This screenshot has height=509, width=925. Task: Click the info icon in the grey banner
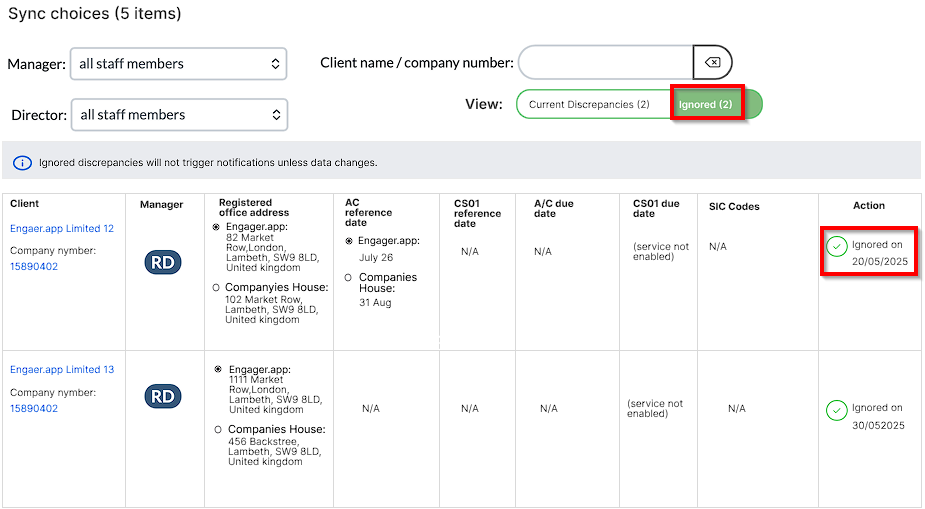(x=22, y=162)
